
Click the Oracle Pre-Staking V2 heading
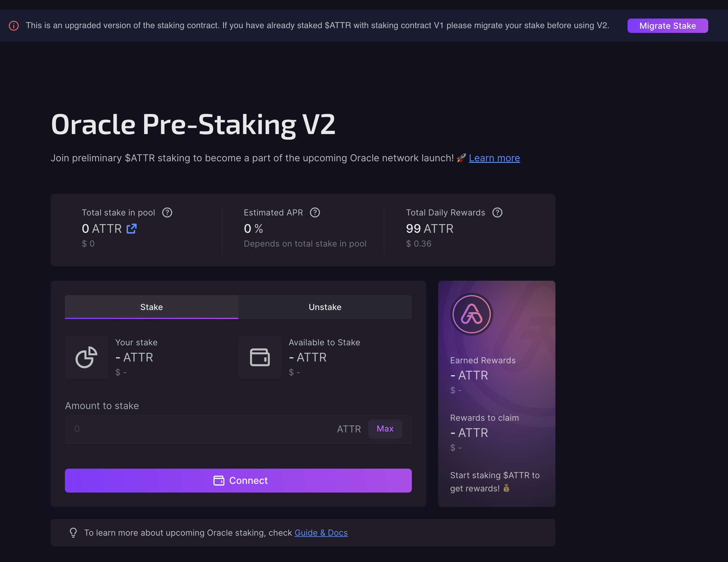pos(193,124)
